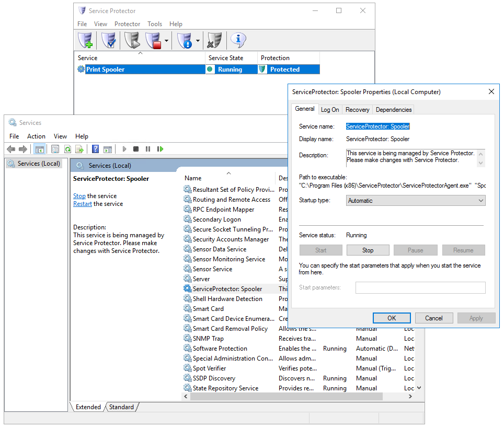The image size is (504, 428).
Task: Sort by the Name column in Services
Action: 228,178
